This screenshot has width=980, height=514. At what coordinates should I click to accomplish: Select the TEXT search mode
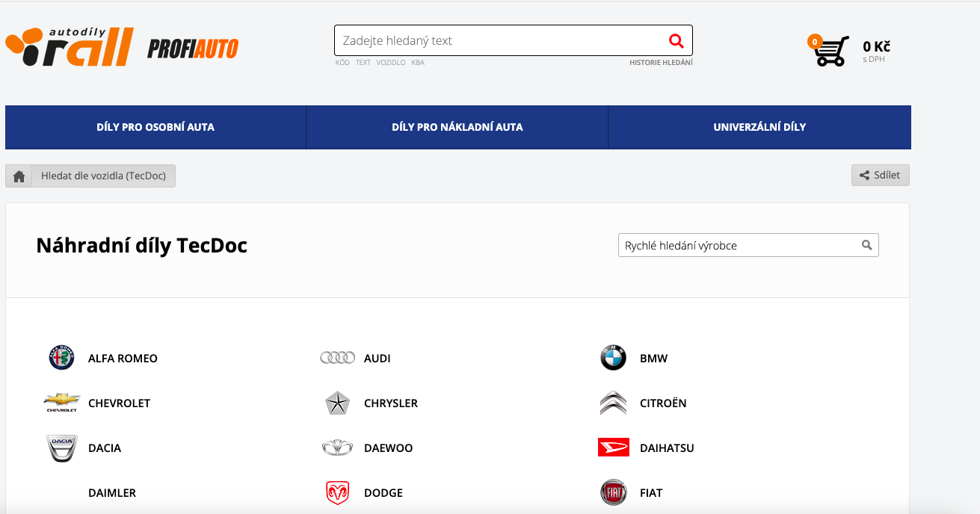pyautogui.click(x=363, y=63)
